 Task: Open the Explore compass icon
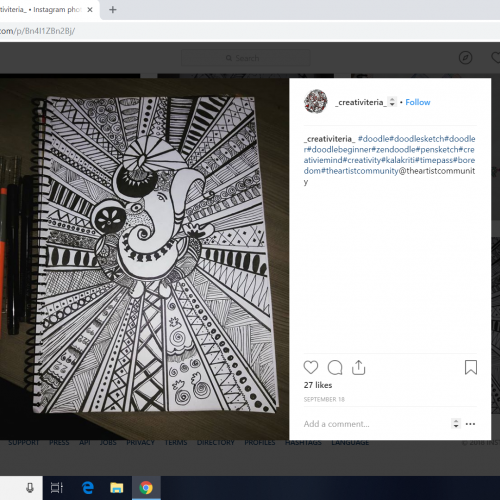pos(465,58)
